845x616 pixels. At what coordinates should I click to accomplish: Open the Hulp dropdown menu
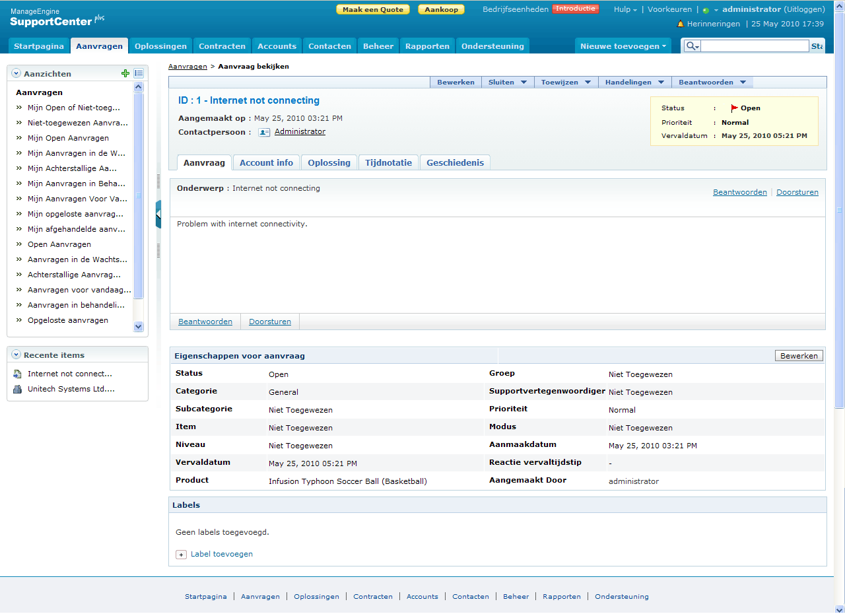tap(625, 10)
